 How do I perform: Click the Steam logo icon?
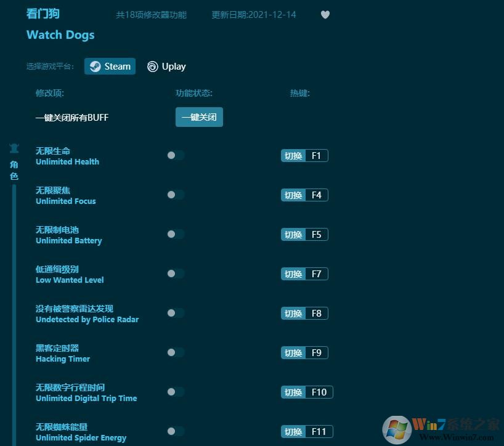coord(95,67)
